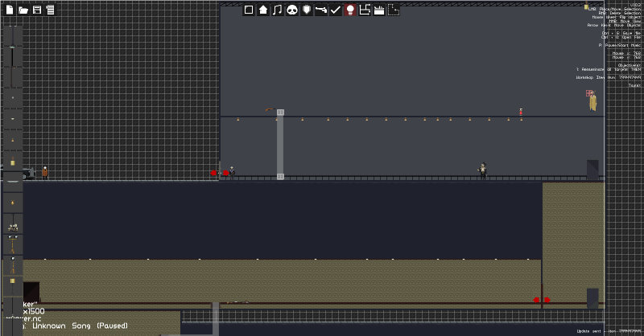
Task: Click the Workshop Item Num text
Action: (x=609, y=77)
